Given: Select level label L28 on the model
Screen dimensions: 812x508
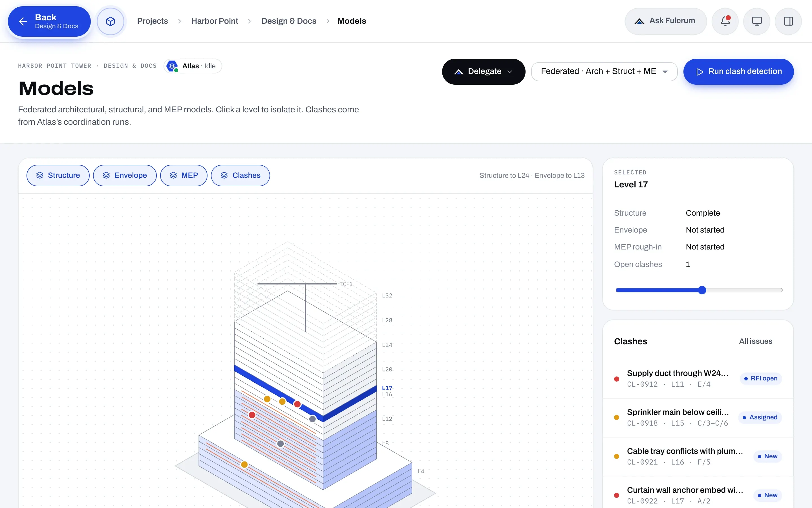Looking at the screenshot, I should click(x=387, y=320).
